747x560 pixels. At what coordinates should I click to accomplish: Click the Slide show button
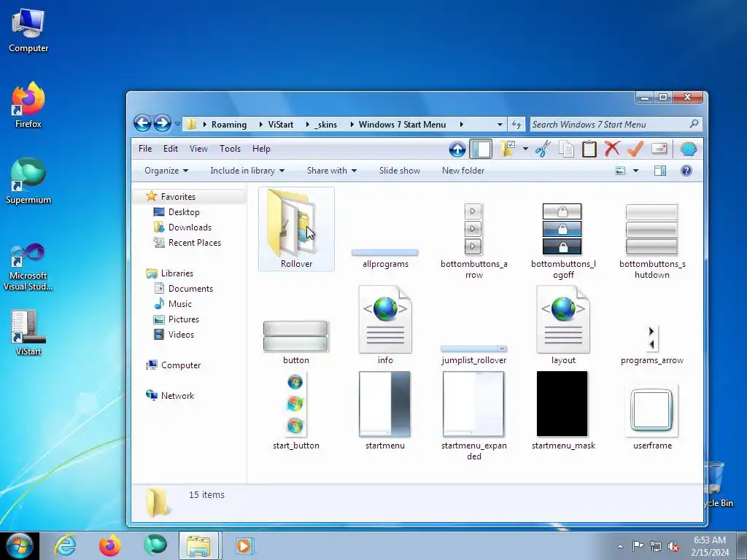point(400,171)
